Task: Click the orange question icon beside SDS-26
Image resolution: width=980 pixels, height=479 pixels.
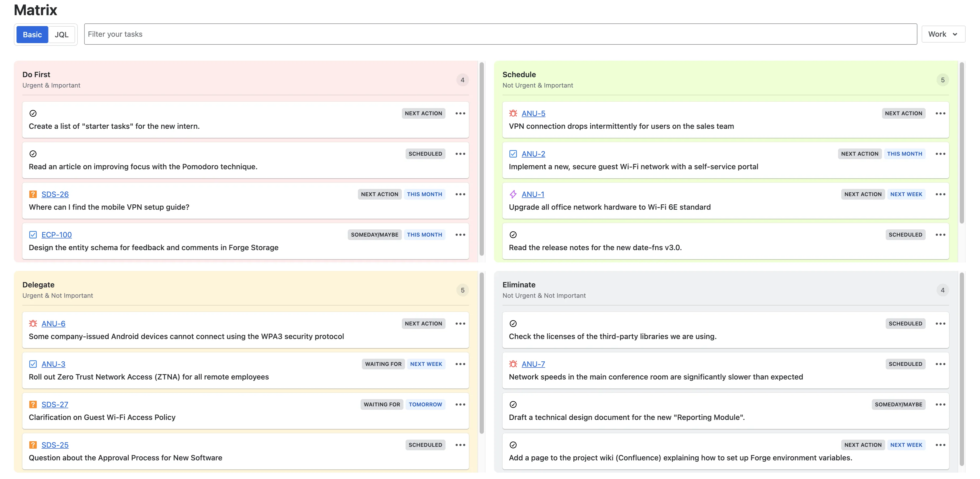Action: tap(33, 194)
